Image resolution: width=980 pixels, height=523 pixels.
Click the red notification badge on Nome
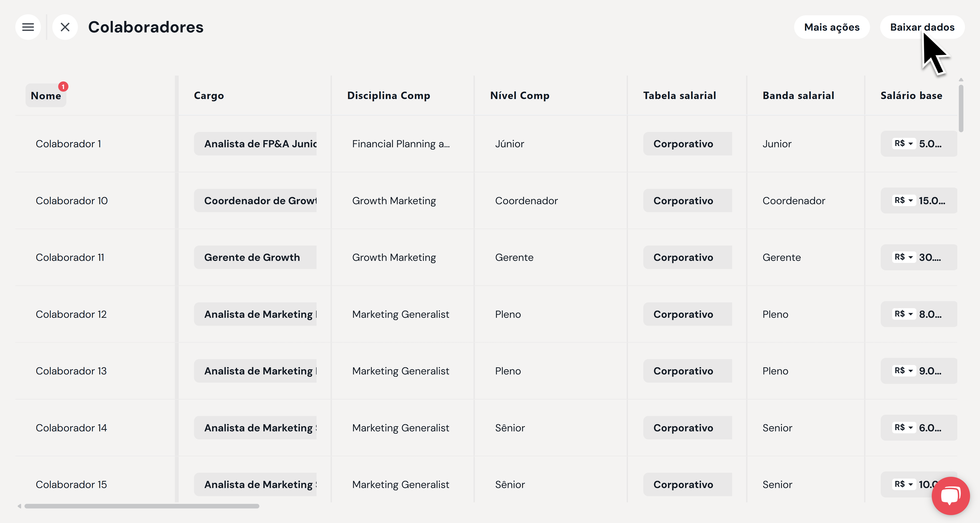(63, 87)
